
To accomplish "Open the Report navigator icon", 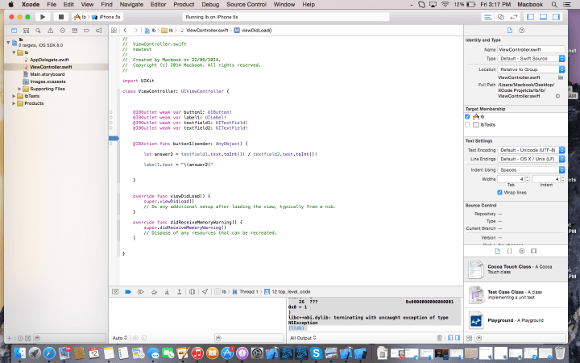I will 99,30.
